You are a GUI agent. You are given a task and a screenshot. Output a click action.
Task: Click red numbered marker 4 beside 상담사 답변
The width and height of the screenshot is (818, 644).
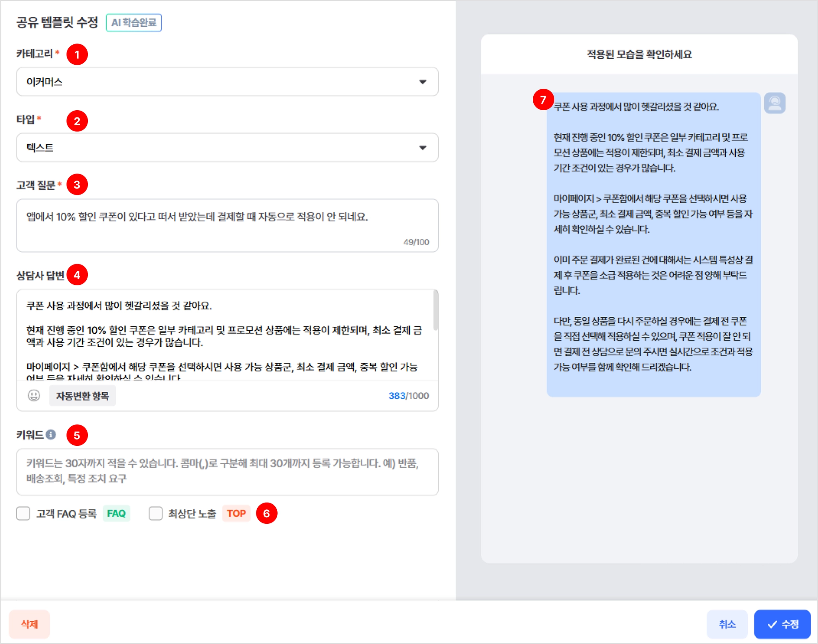pos(77,275)
